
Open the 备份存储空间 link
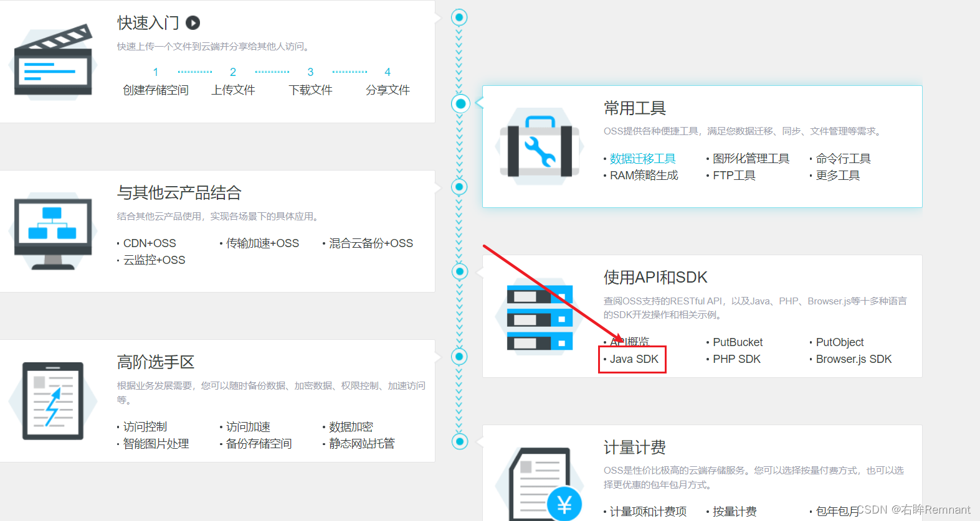point(259,444)
